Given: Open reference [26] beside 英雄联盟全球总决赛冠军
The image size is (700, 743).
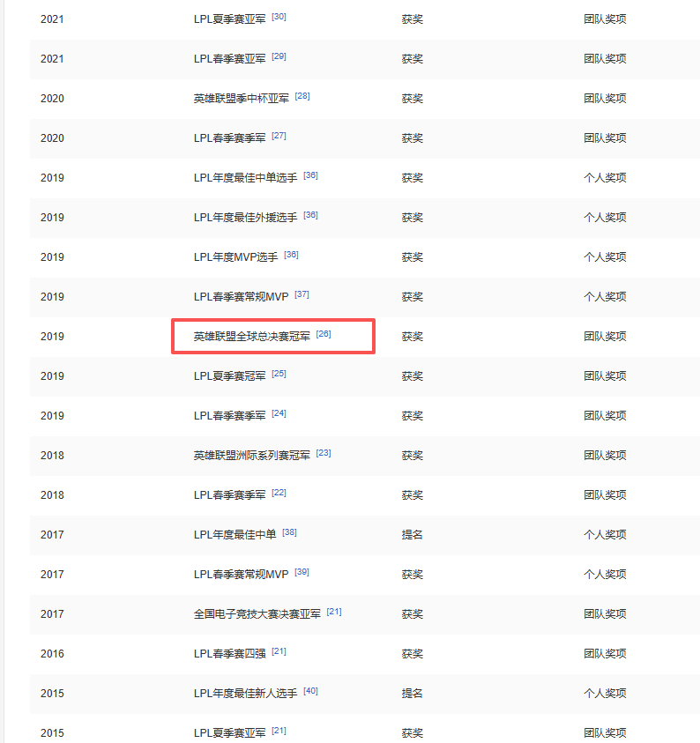Looking at the screenshot, I should 324,335.
